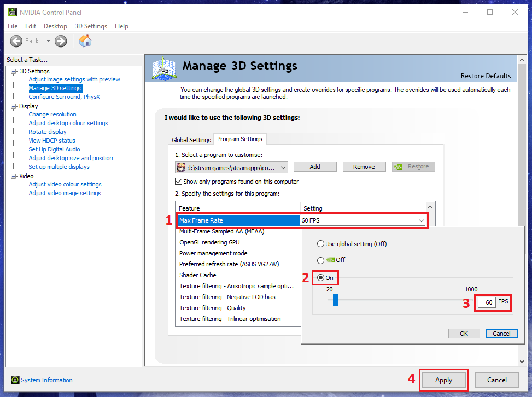Screen dimensions: 532x397
Task: Select the Off radio button
Action: point(320,260)
